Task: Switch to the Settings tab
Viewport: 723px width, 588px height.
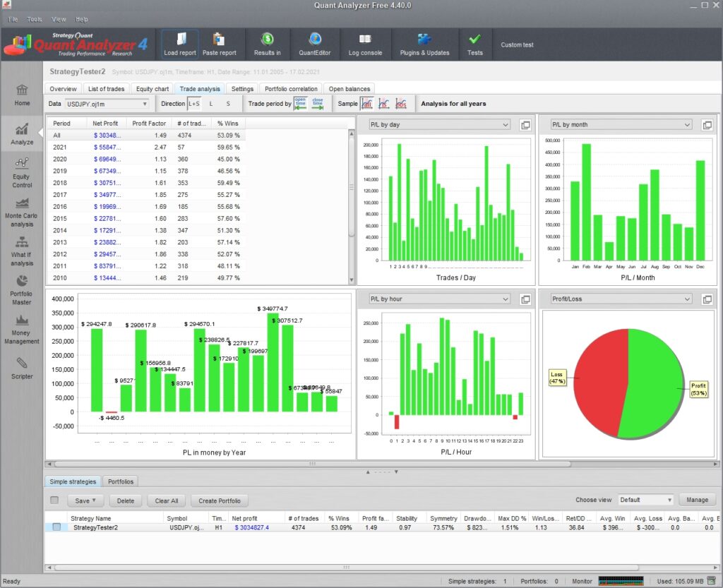Action: 242,89
